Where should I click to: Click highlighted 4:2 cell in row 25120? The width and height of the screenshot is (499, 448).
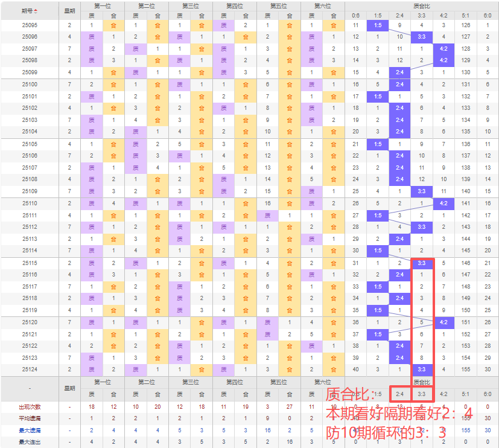443,322
